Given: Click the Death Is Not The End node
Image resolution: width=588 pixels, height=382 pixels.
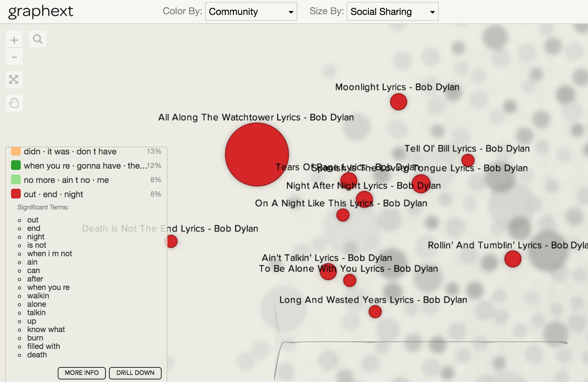Looking at the screenshot, I should tap(171, 241).
